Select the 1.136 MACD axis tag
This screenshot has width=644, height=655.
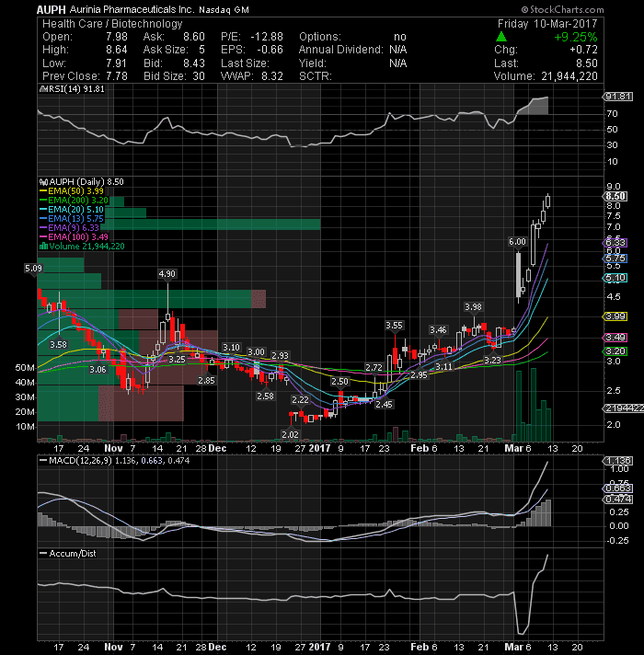pyautogui.click(x=618, y=461)
